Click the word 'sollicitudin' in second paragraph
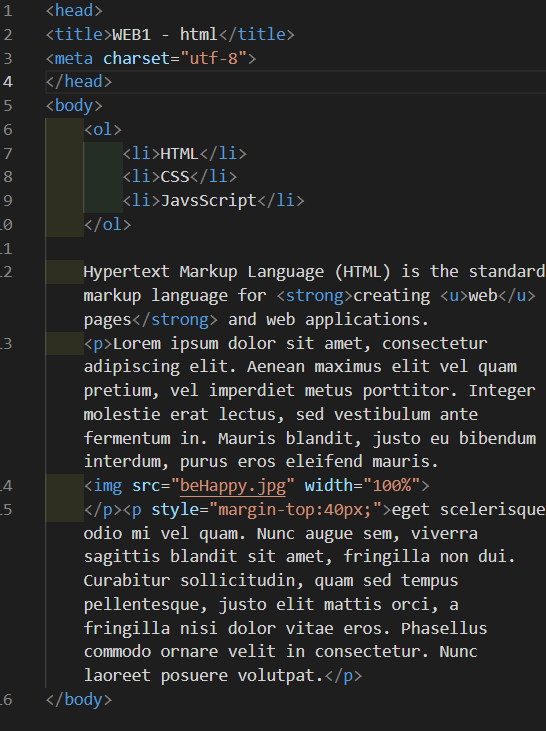Image resolution: width=546 pixels, height=731 pixels. coord(237,581)
